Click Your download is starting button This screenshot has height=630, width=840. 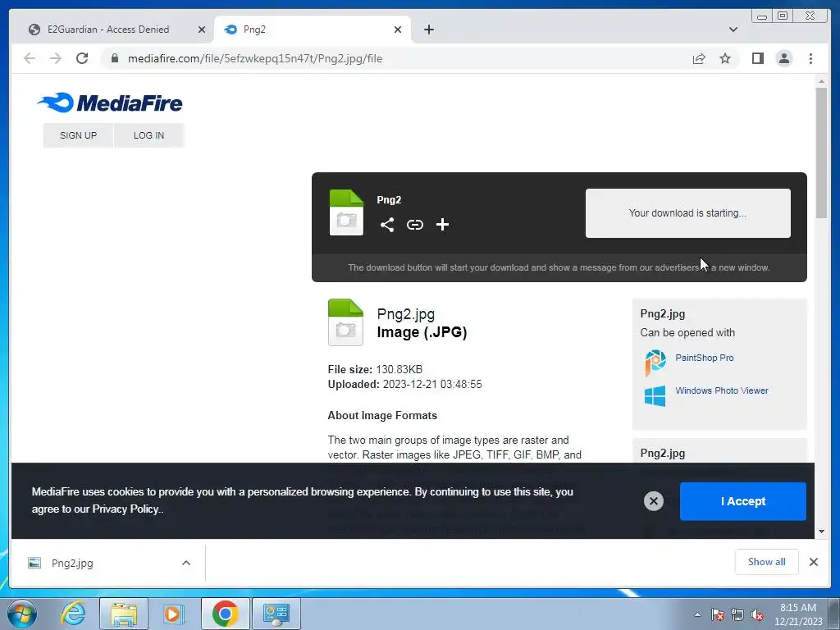point(687,212)
